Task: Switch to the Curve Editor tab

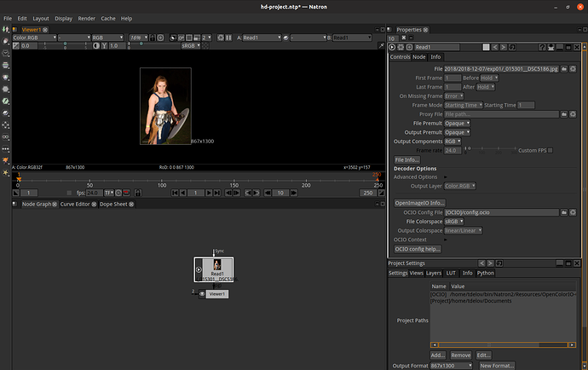Action: click(x=75, y=204)
